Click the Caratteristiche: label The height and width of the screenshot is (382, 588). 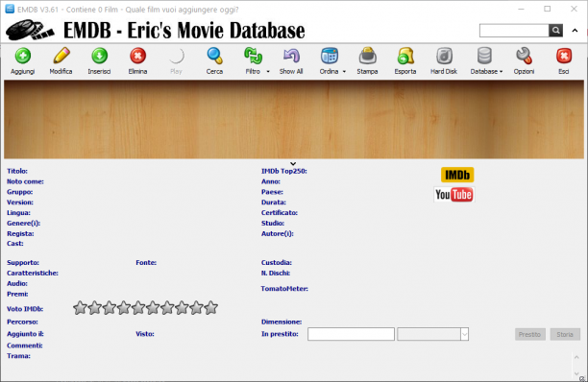point(33,273)
